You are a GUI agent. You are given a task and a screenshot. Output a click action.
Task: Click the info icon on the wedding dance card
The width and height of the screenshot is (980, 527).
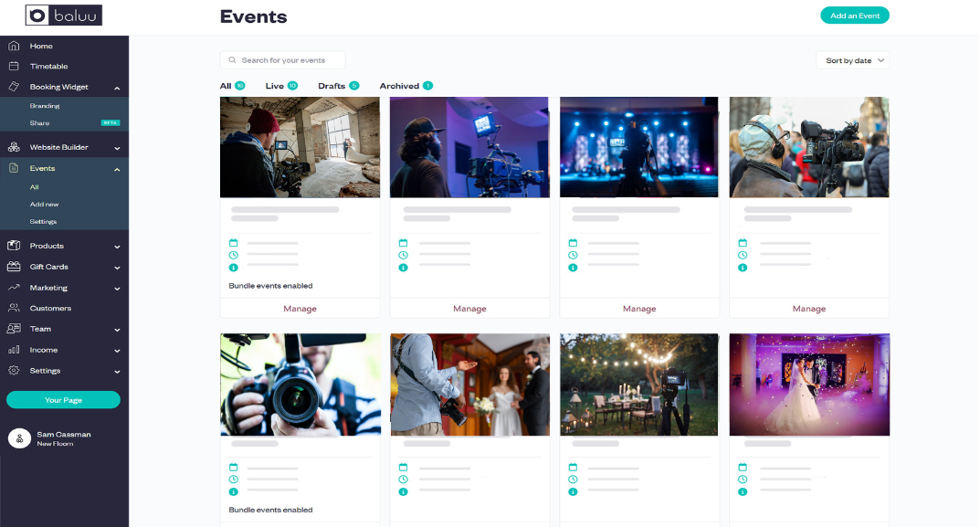point(743,492)
